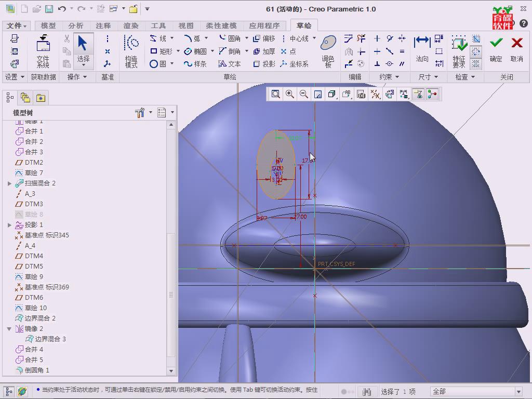This screenshot has height=399, width=532.
Task: Select the 投影 project tool in ribbon
Action: (x=264, y=64)
